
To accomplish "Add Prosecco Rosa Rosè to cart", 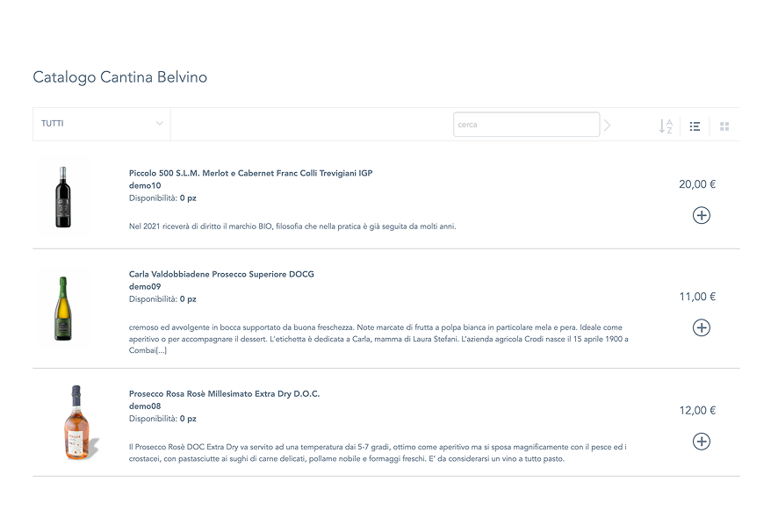I will pyautogui.click(x=701, y=442).
